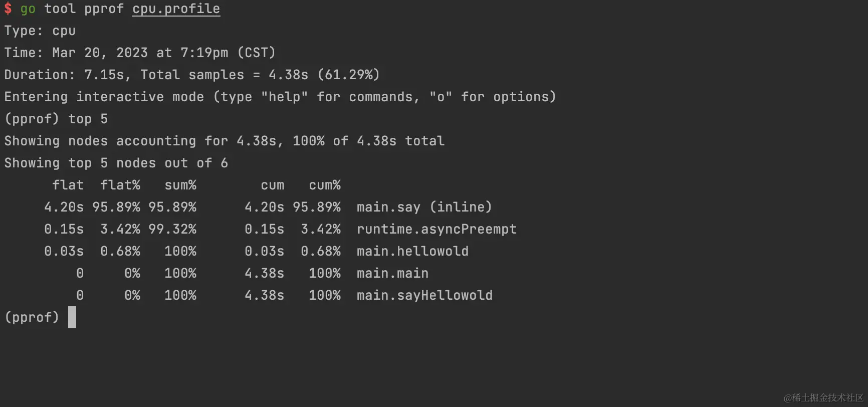
Task: Click the flat% column header
Action: click(x=120, y=185)
